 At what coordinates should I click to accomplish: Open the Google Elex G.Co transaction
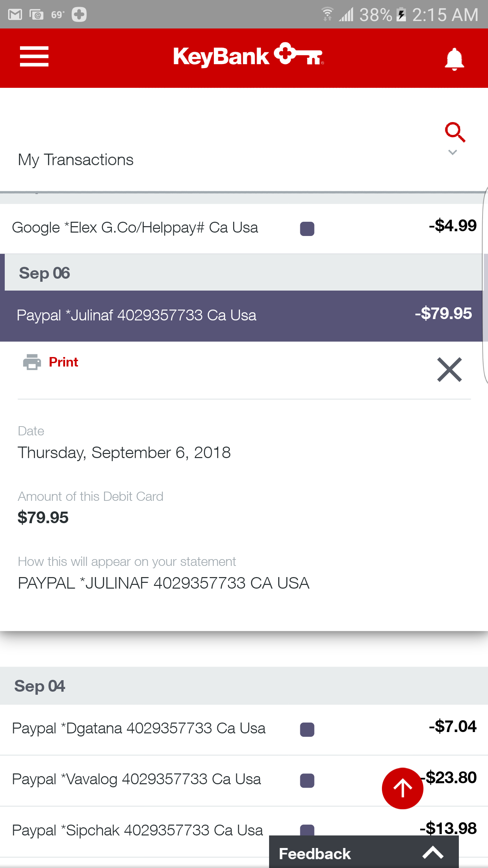[x=241, y=229]
